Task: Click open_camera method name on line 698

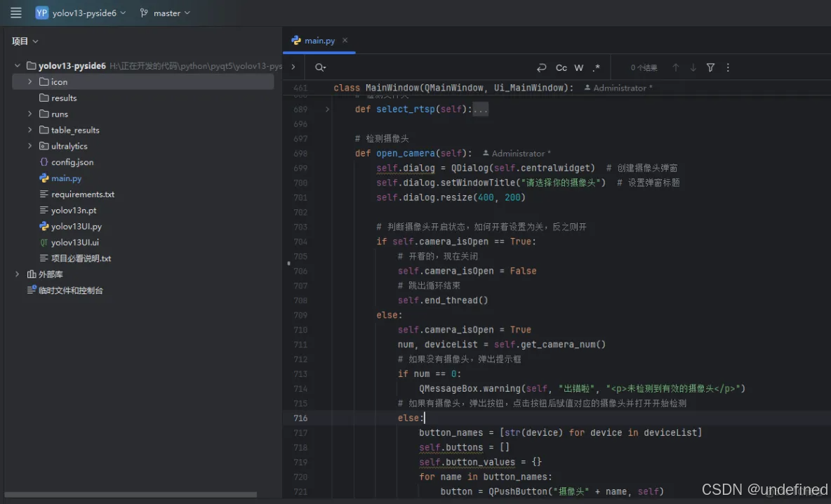Action: coord(406,153)
